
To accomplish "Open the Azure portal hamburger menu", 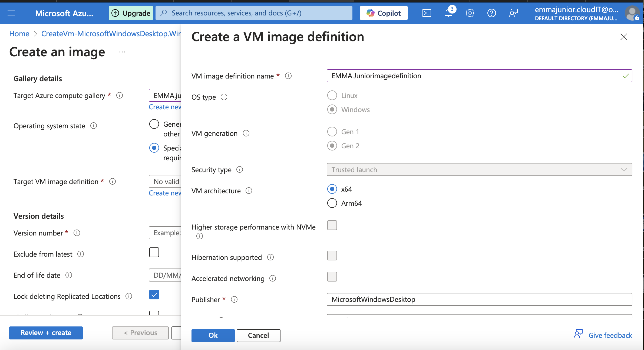I will point(11,13).
